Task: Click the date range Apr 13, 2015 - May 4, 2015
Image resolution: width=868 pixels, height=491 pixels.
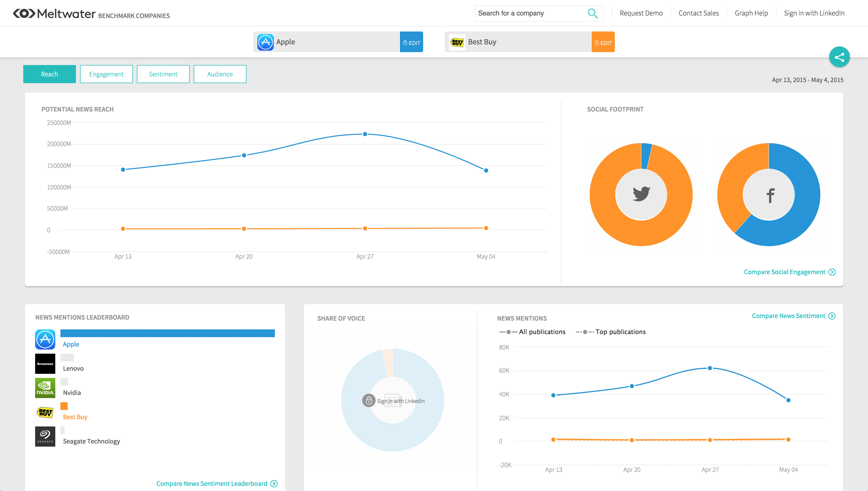Action: (x=808, y=80)
